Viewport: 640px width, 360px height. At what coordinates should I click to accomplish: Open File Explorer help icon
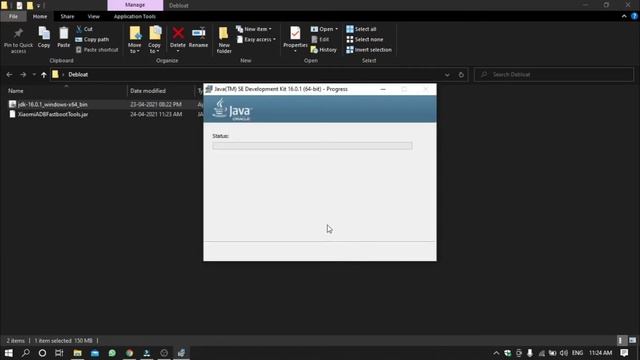634,16
